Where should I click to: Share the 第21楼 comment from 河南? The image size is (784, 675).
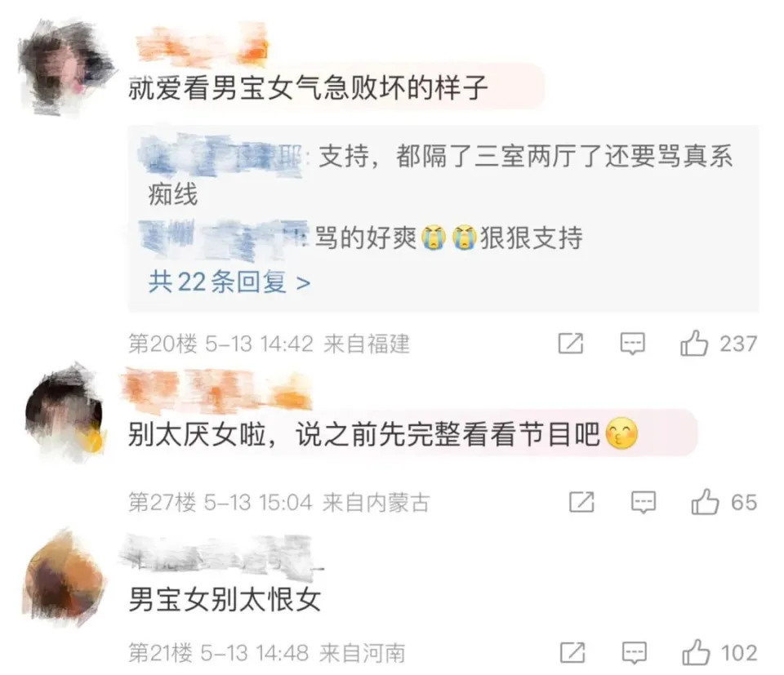(572, 652)
